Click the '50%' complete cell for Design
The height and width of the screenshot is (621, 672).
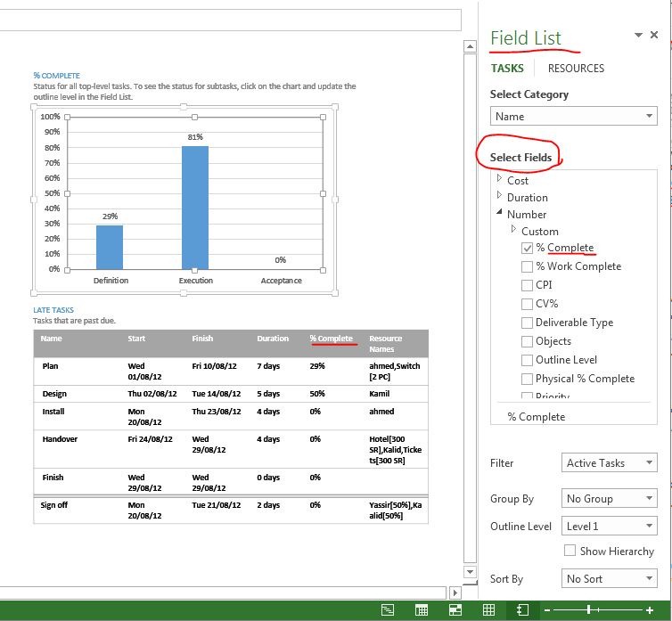[x=317, y=394]
